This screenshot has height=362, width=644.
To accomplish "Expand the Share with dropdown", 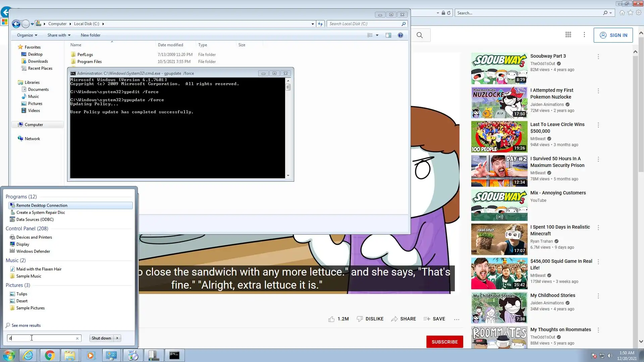I will pyautogui.click(x=59, y=35).
